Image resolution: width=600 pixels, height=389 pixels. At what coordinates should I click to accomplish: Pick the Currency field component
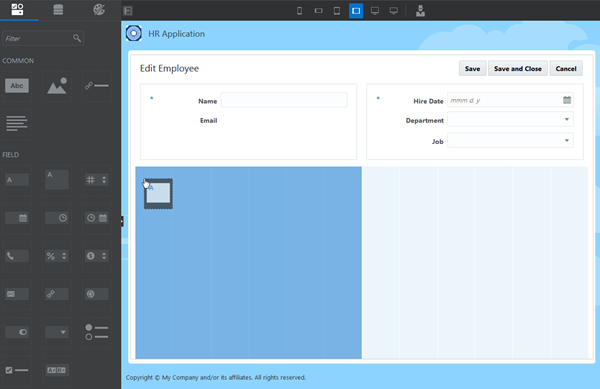click(96, 256)
